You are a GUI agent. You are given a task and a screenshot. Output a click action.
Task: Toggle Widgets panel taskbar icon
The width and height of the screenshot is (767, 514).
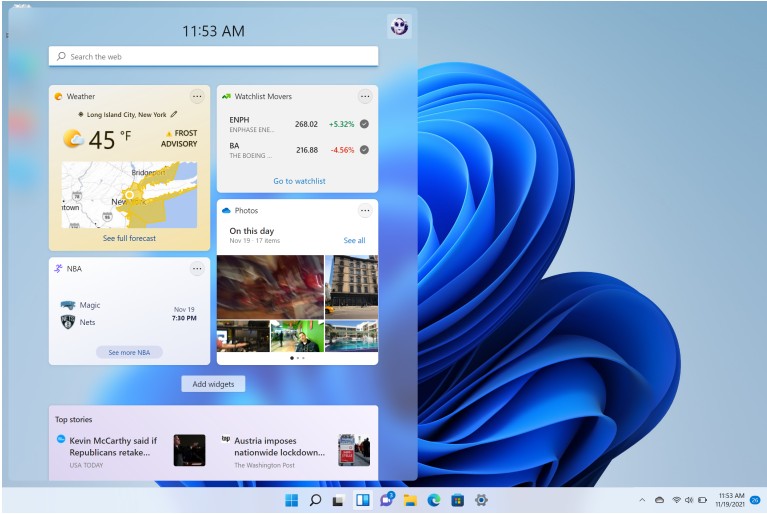(x=362, y=500)
